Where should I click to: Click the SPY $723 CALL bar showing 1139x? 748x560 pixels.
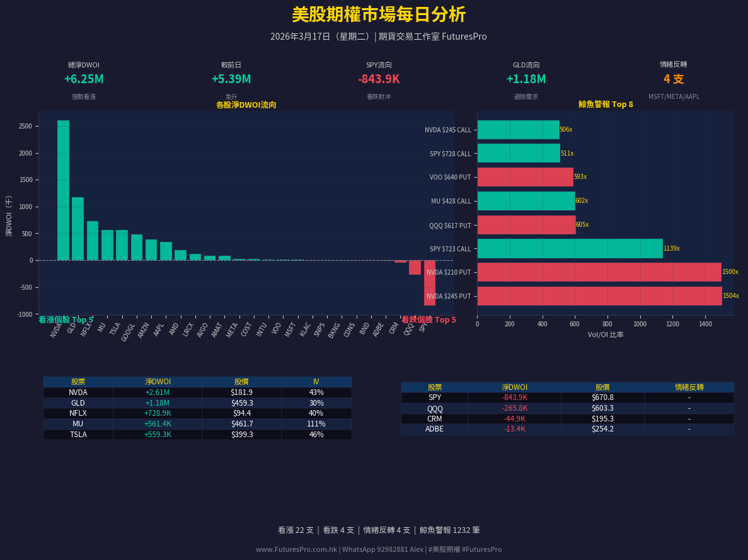567,248
